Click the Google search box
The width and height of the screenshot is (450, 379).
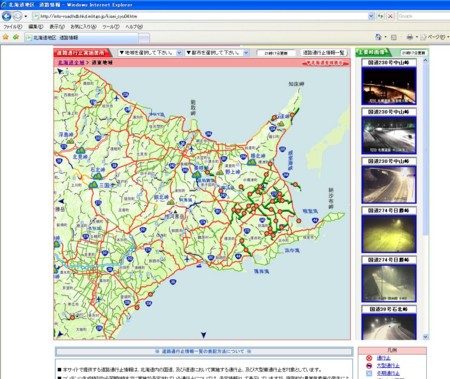[x=423, y=16]
